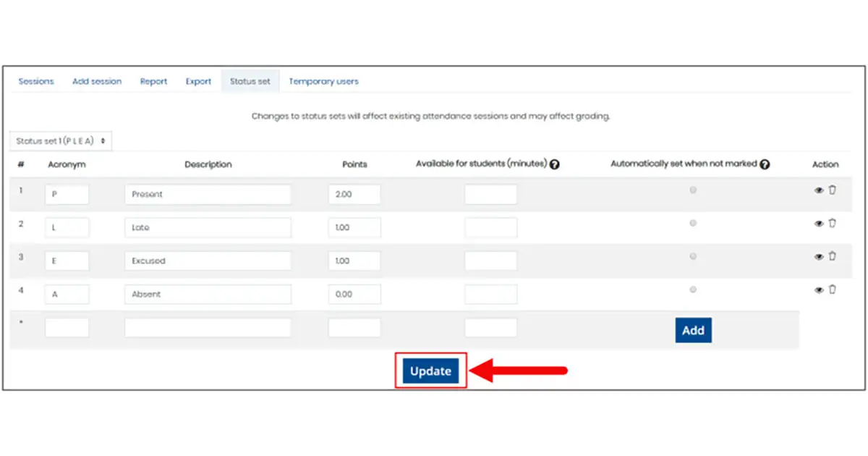Switch to the Sessions tab

35,81
